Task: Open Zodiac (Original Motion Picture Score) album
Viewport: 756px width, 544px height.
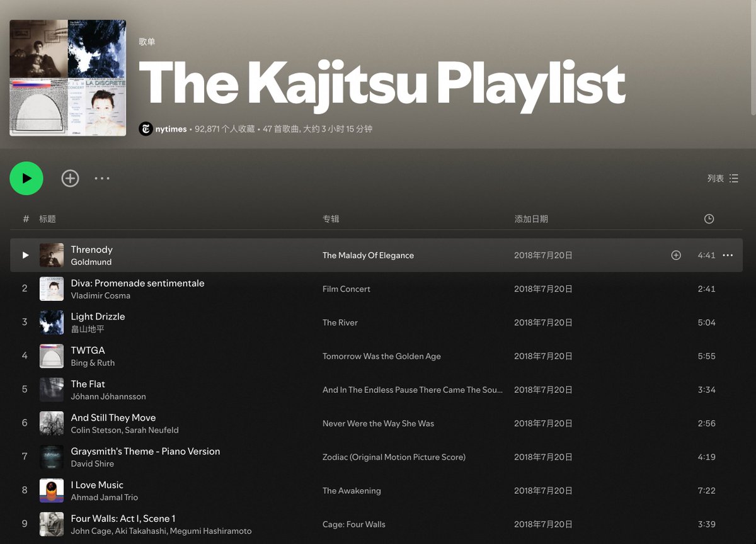Action: point(394,457)
